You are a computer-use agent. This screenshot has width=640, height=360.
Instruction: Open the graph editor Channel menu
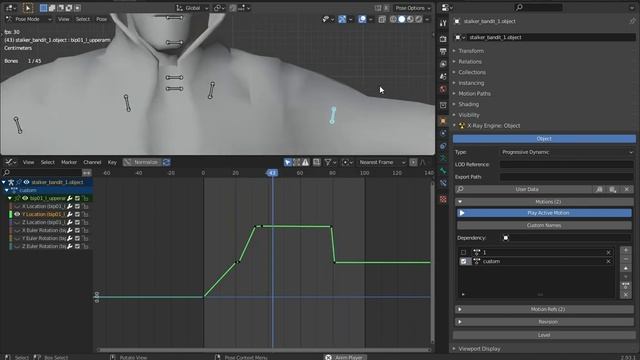click(x=92, y=162)
